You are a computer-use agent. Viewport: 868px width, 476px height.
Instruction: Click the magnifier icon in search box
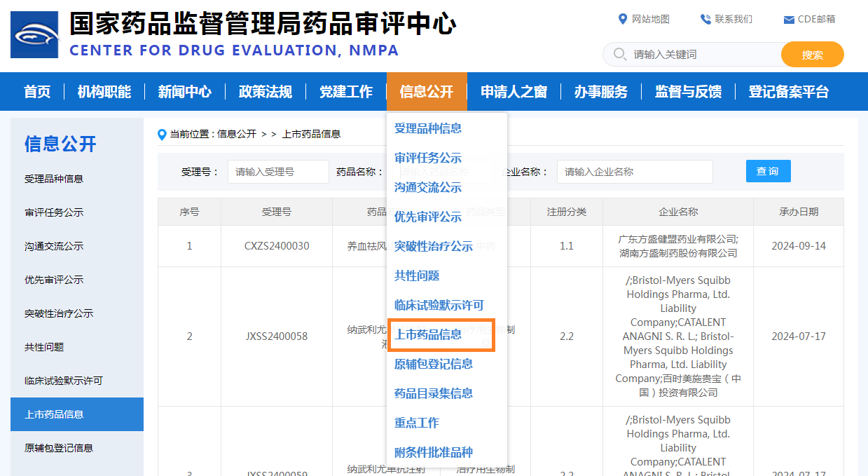tap(619, 54)
